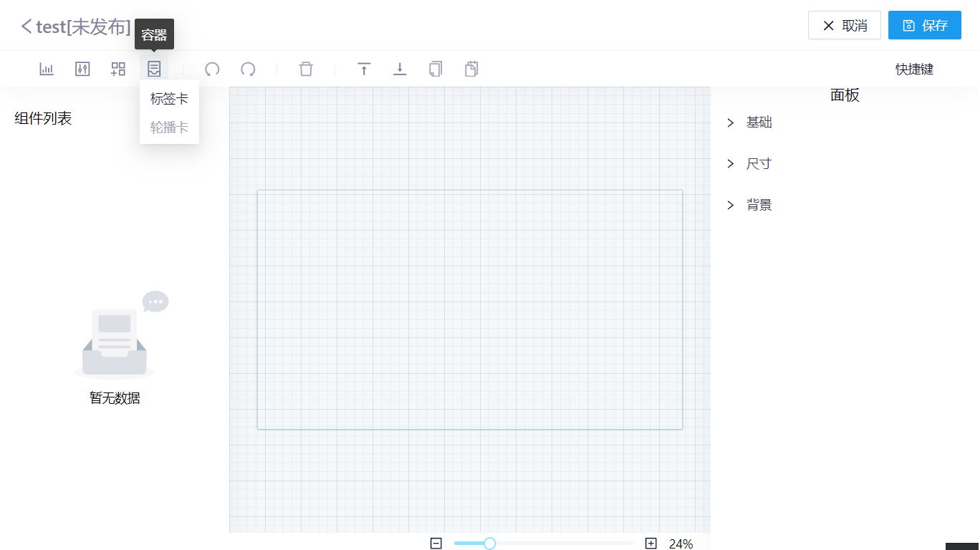Click the 24% zoom value
Image resolution: width=980 pixels, height=550 pixels.
point(681,544)
